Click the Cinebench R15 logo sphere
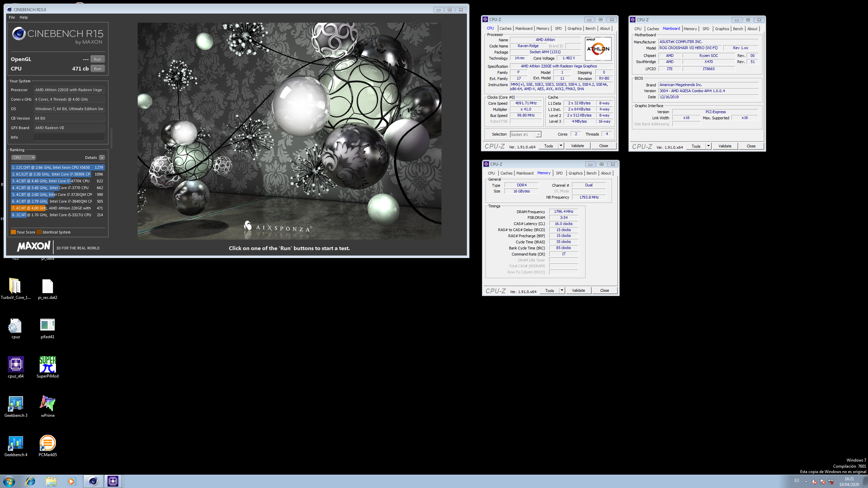 click(x=19, y=34)
